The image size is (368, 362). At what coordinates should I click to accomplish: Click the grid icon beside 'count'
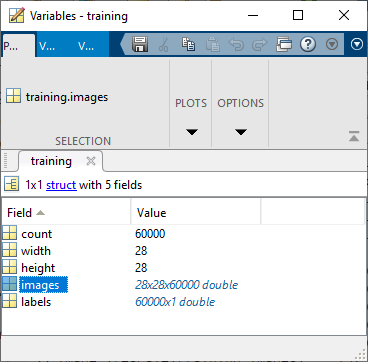10,233
